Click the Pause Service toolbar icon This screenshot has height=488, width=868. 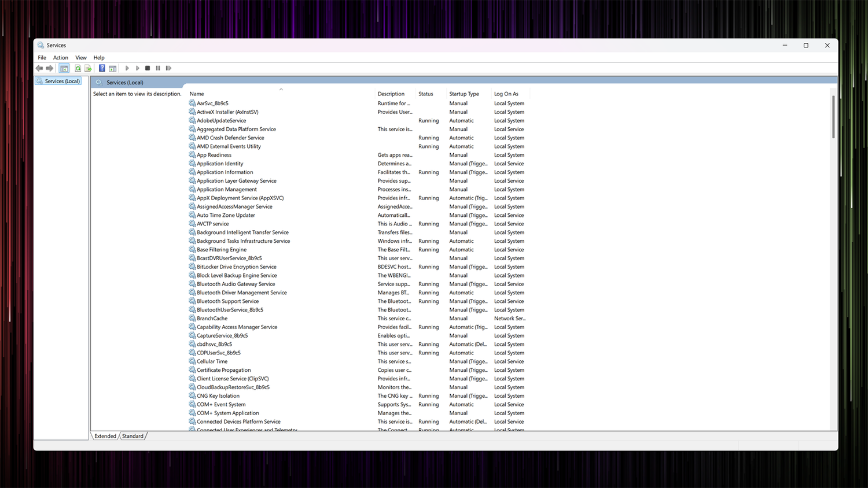point(158,68)
